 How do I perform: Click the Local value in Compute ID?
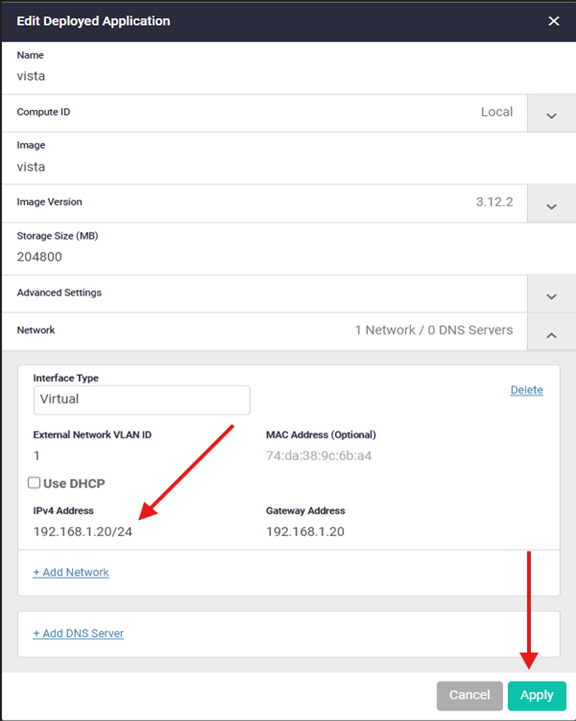point(496,112)
